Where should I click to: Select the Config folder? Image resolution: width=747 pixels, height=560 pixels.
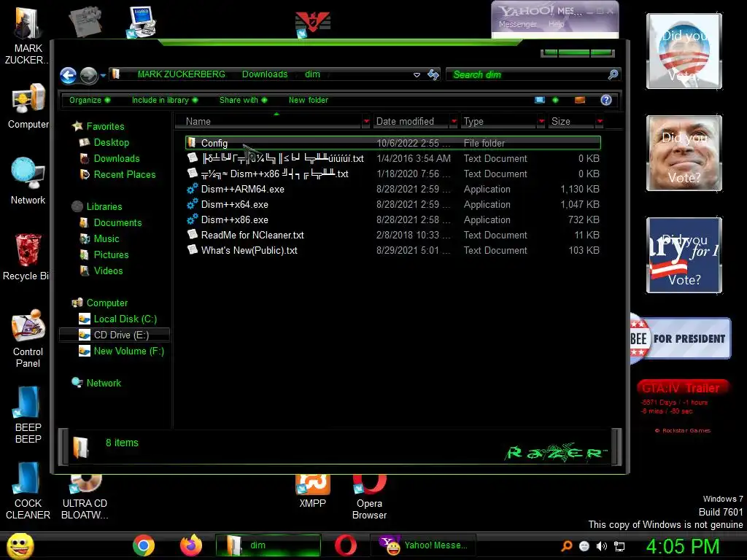pos(393,143)
